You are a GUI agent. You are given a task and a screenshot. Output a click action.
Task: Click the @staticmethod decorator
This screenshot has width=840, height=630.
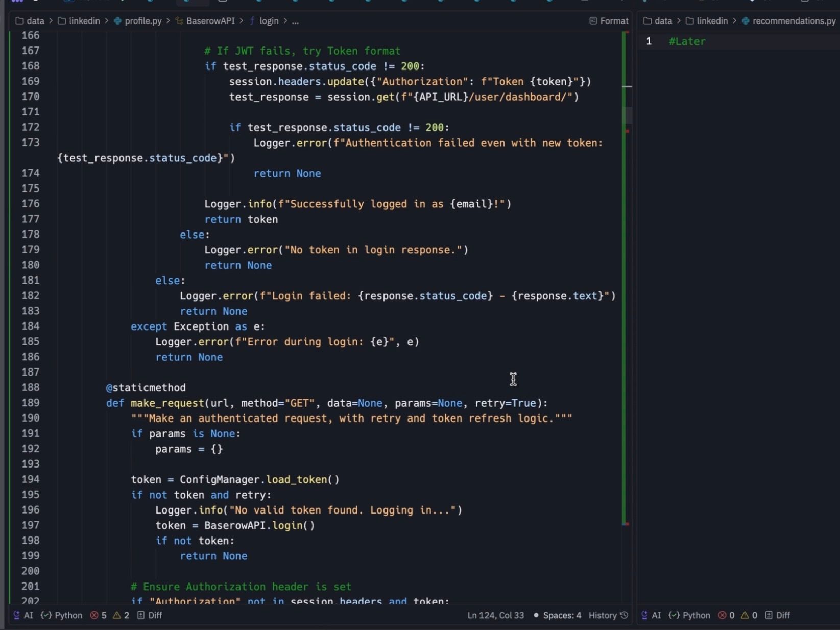[146, 388]
